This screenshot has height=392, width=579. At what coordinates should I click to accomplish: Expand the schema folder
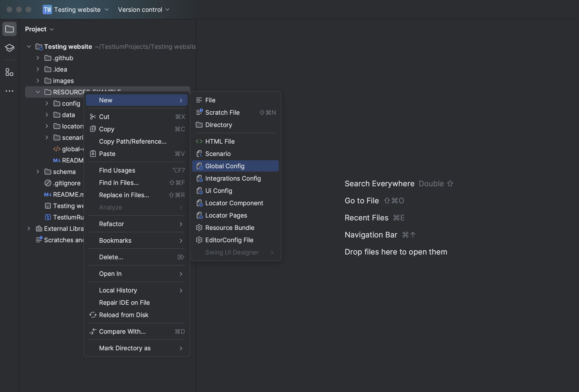38,172
